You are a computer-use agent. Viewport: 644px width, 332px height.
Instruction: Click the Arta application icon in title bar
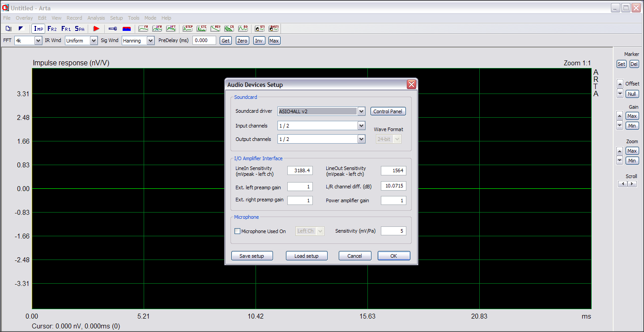click(x=6, y=8)
